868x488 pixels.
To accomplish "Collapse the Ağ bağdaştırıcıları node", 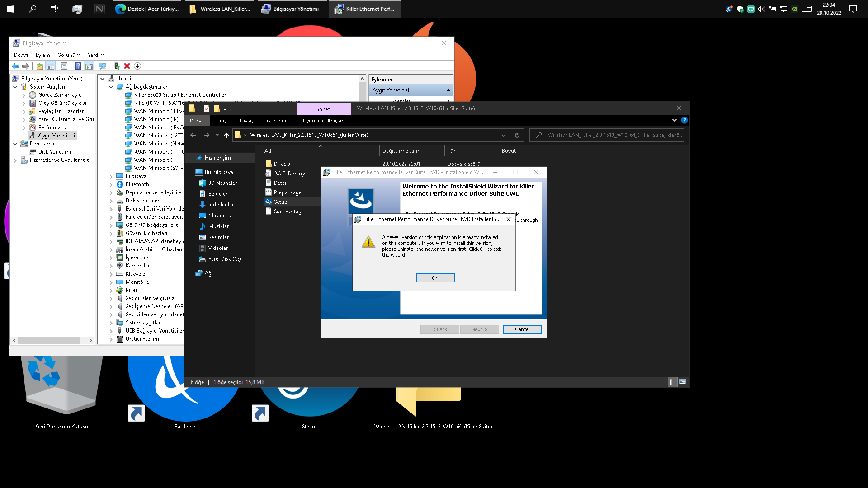I will [111, 87].
